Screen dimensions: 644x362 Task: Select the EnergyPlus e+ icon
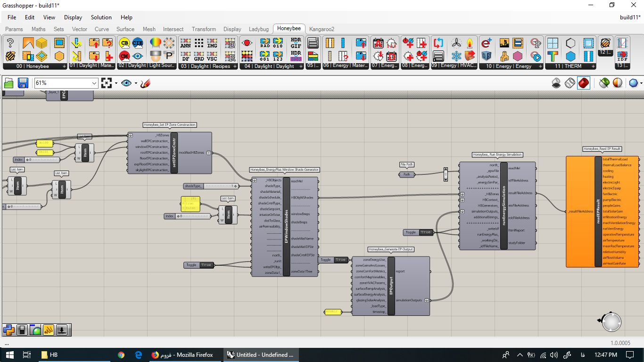point(486,43)
